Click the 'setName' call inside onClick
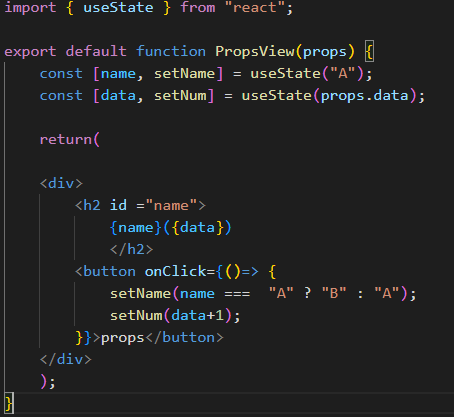Screen dimensions: 454x417 pyautogui.click(x=140, y=293)
